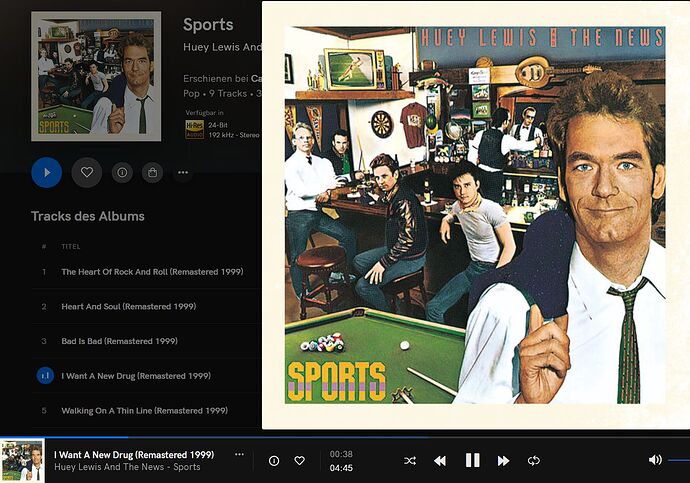This screenshot has height=483, width=690.
Task: Select track Walking On A Thin Line
Action: (x=144, y=410)
